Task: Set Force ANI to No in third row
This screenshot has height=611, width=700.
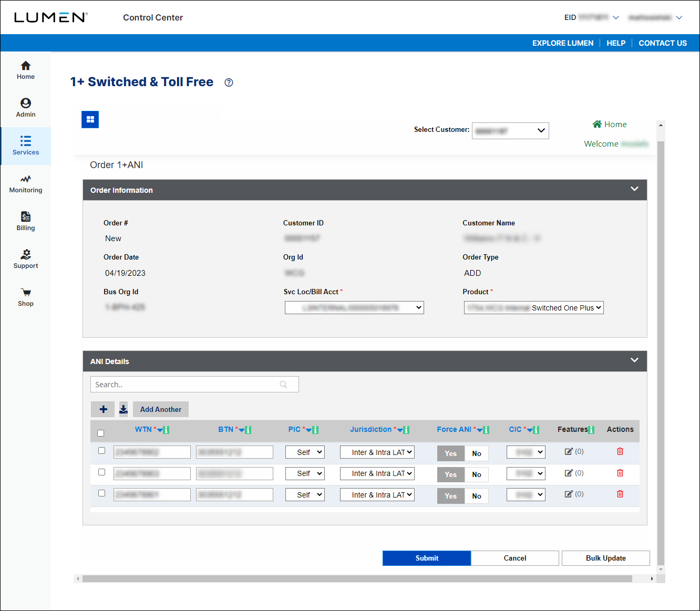Action: click(x=477, y=496)
